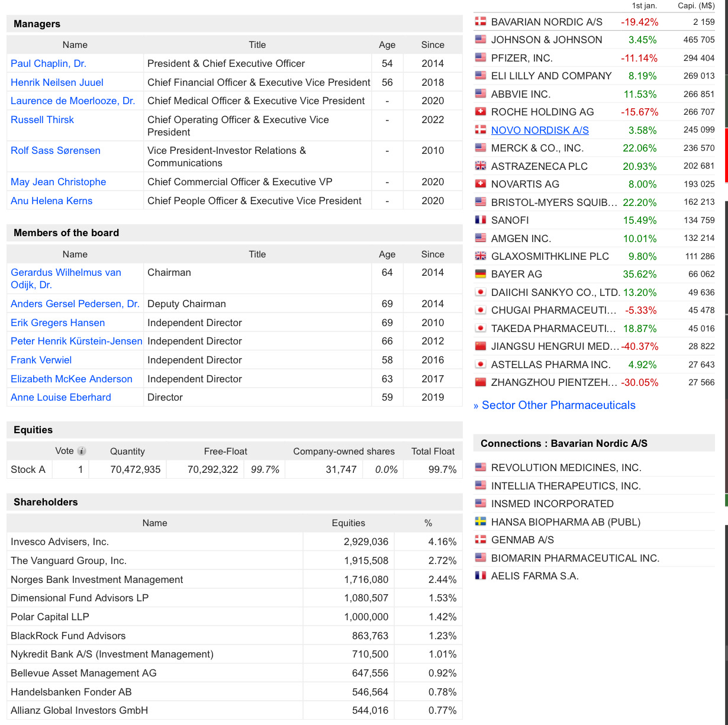Screen dimensions: 728x725
Task: Click Swiss flag icon beside Novartis AG
Action: (x=481, y=184)
